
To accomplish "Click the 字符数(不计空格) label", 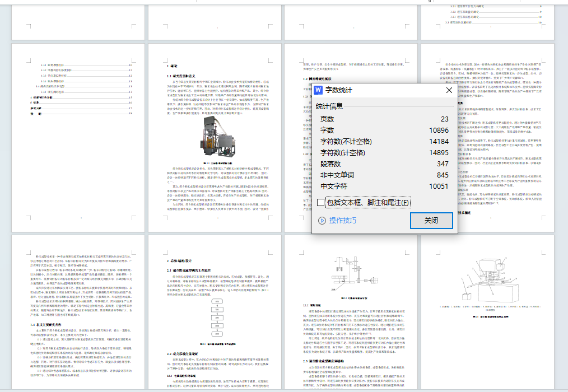I will (x=346, y=141).
